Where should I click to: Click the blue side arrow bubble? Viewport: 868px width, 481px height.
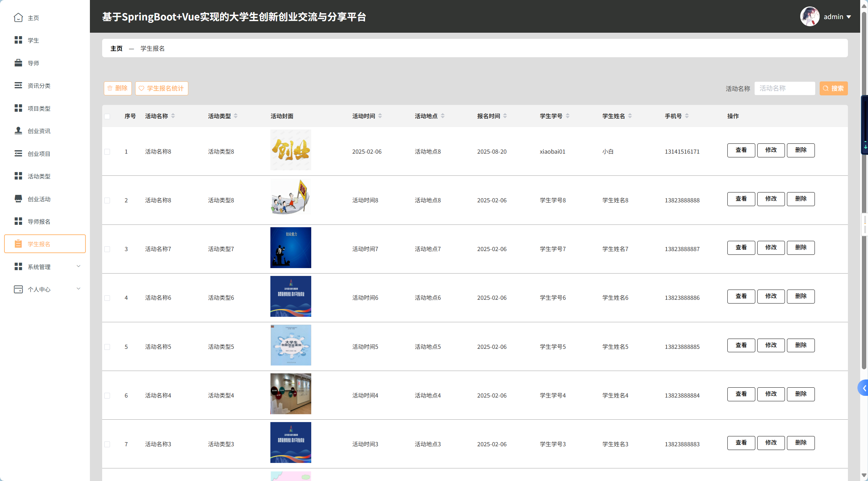click(864, 388)
